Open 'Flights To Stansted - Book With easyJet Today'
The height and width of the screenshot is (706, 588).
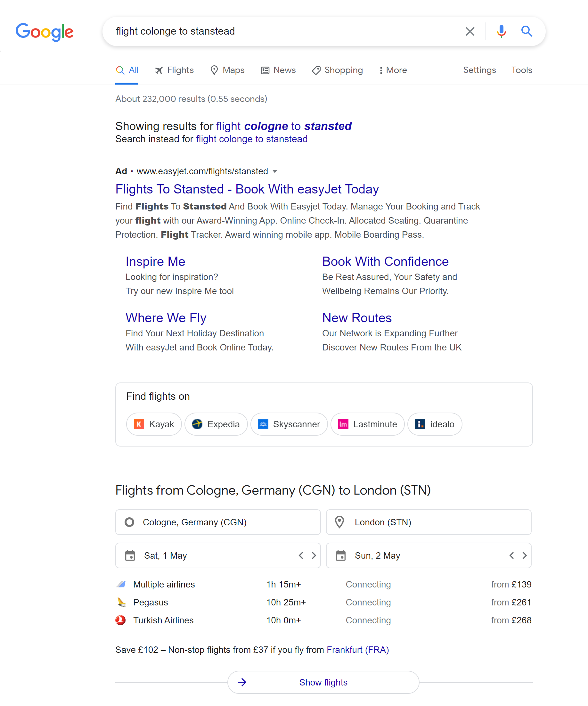247,189
